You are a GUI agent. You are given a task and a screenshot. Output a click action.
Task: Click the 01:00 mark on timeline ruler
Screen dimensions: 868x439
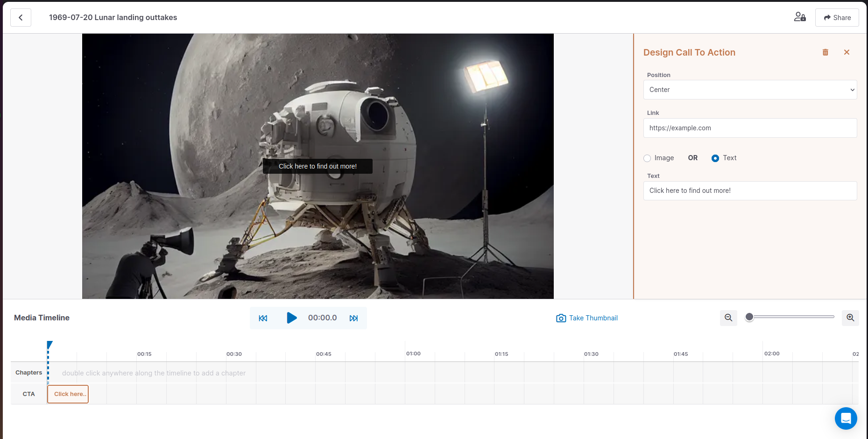[413, 354]
